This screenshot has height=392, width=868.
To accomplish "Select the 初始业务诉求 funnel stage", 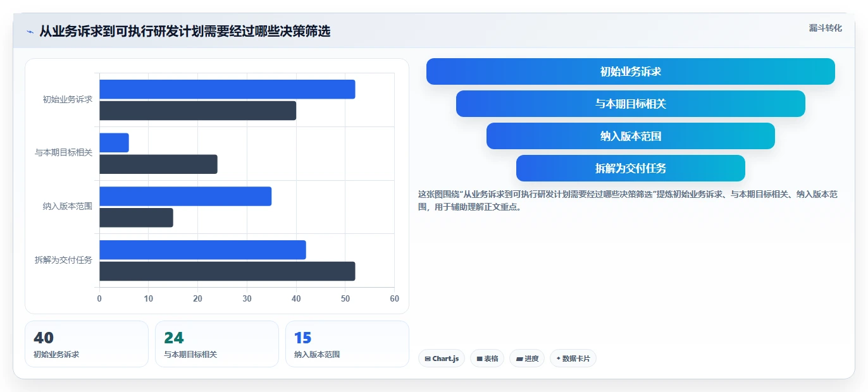I will 631,71.
